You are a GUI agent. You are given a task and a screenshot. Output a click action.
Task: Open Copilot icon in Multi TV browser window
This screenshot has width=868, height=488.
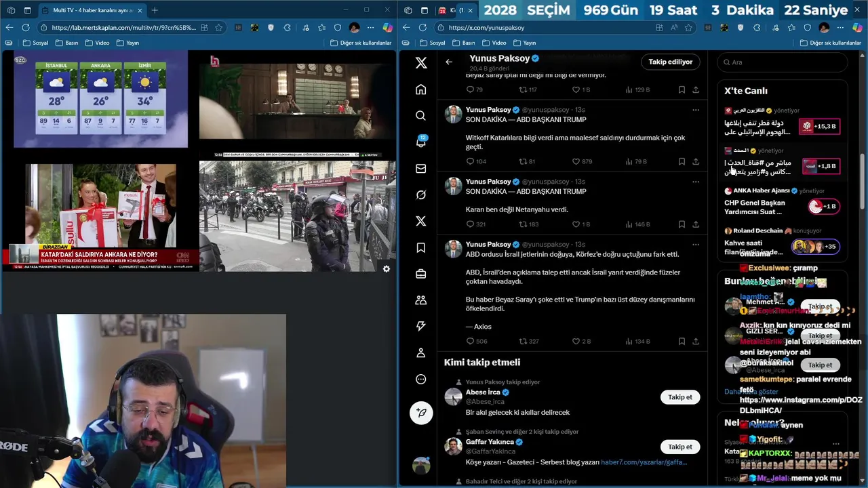coord(387,28)
